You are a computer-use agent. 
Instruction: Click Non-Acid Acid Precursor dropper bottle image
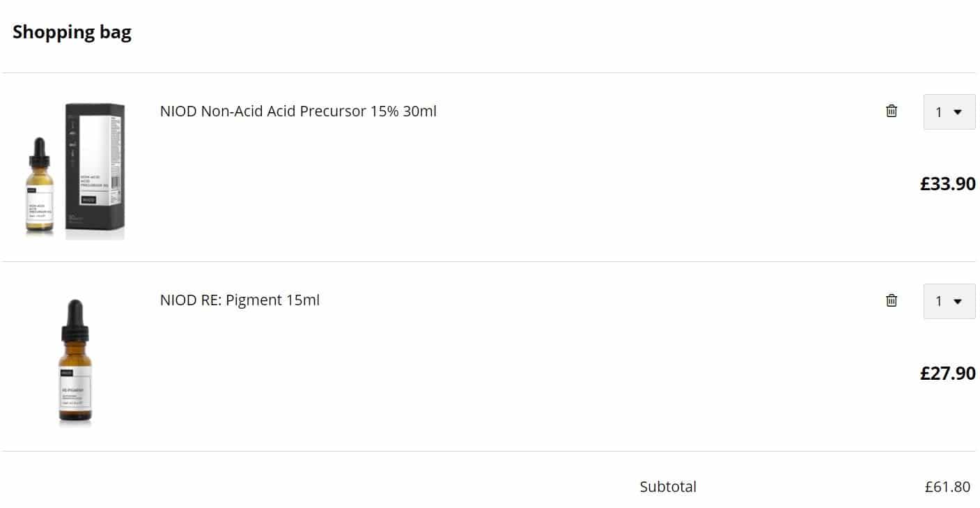coord(40,188)
